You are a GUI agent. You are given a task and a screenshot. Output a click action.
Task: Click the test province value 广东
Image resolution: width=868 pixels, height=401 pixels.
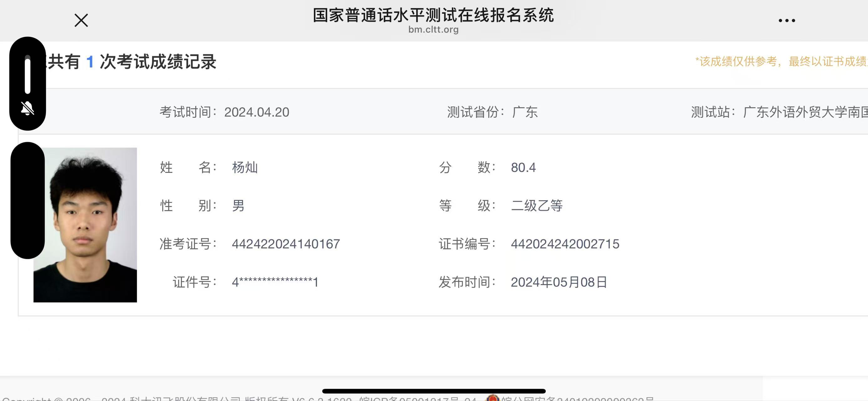(525, 112)
